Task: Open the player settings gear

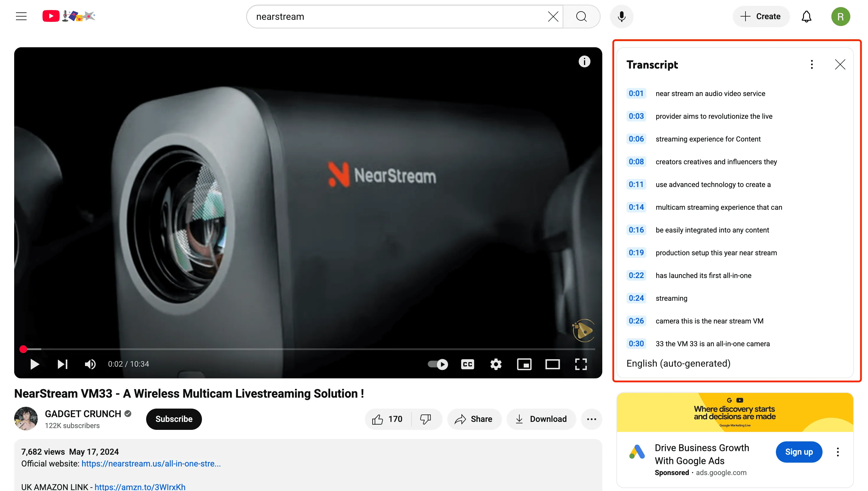Action: pos(496,364)
